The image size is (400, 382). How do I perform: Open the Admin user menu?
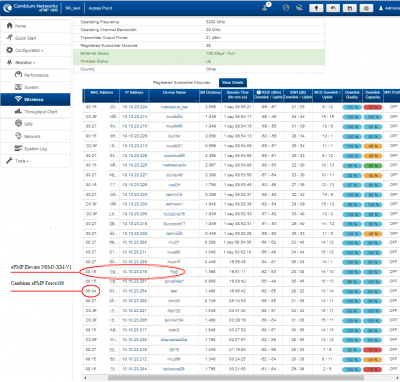389,8
